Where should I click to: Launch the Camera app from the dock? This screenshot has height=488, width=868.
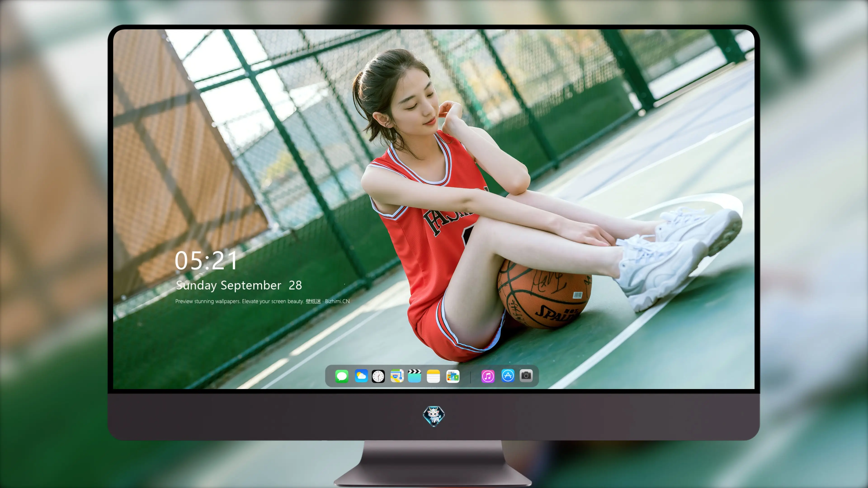pos(526,375)
